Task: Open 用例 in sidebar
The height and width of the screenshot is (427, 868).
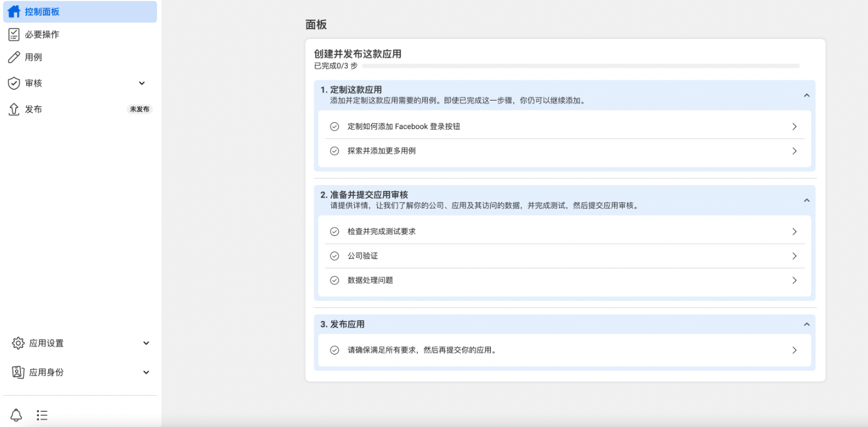Action: coord(80,57)
